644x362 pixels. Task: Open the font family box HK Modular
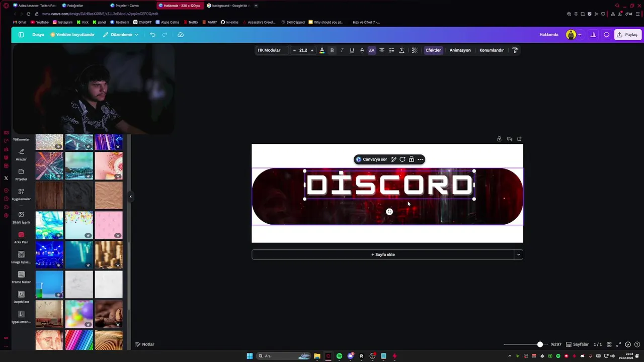click(272, 50)
